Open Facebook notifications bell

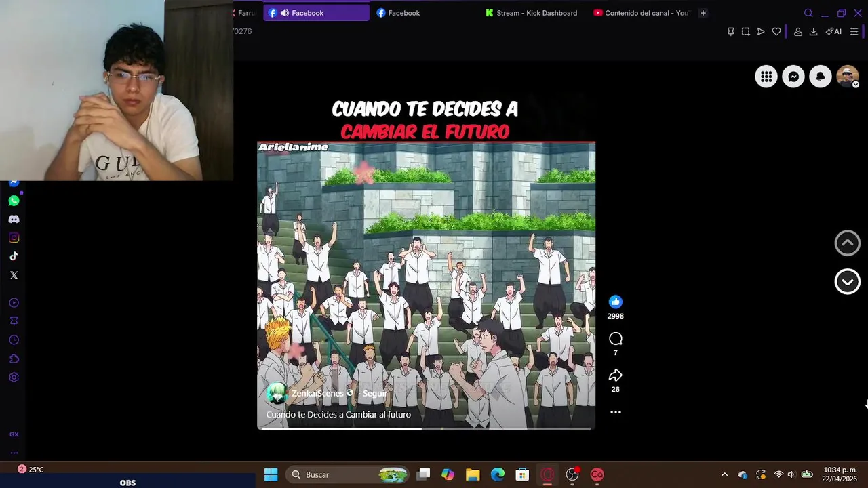821,77
